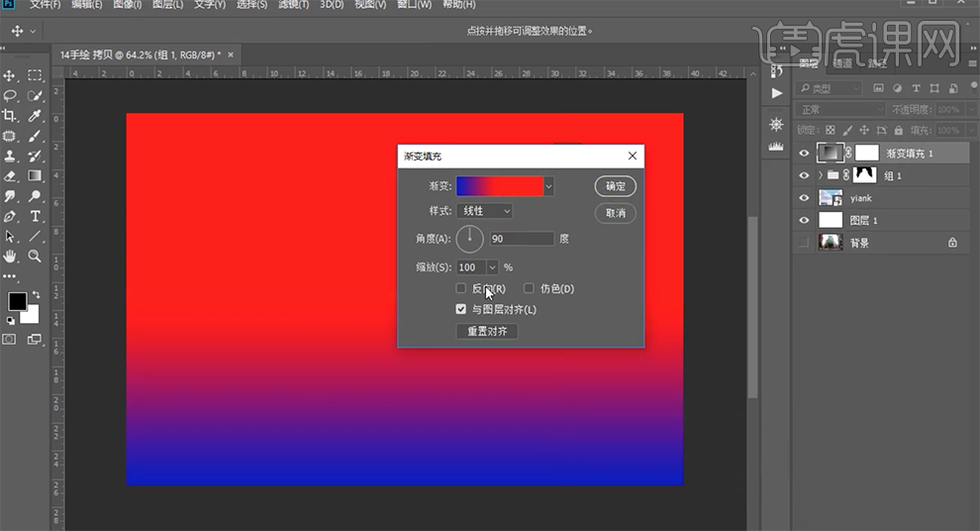Select the Gradient tool
This screenshot has height=531, width=980.
tap(35, 176)
